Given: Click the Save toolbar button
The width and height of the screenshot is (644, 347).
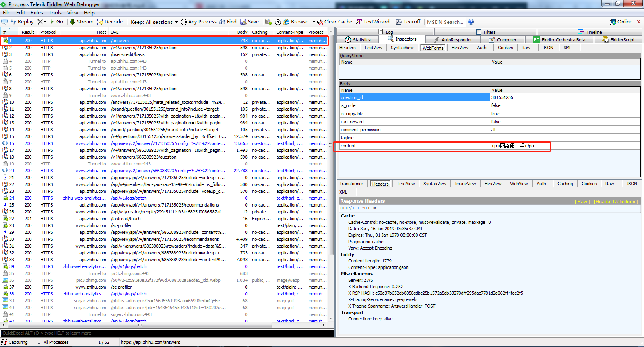Looking at the screenshot, I should pos(250,22).
